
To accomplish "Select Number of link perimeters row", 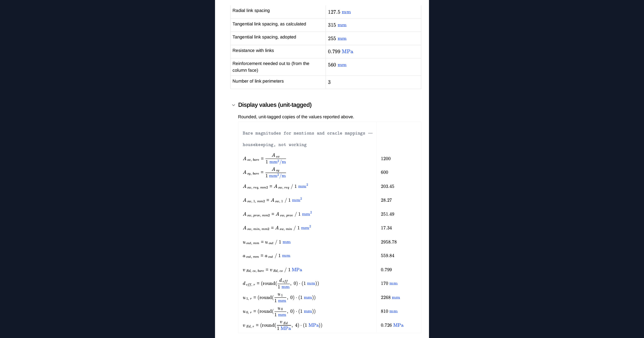I will pyautogui.click(x=326, y=82).
